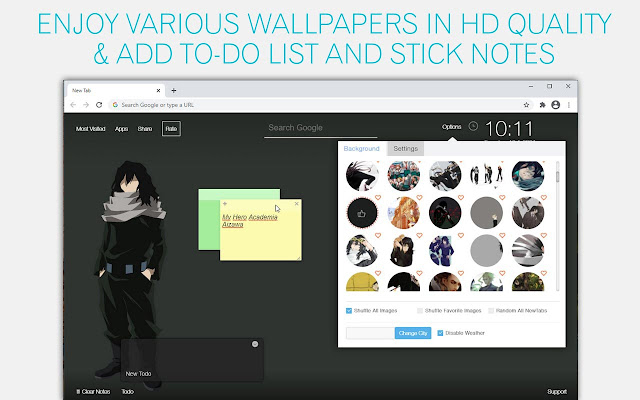Click the My Hero Academia Aizawa note text

pyautogui.click(x=250, y=220)
